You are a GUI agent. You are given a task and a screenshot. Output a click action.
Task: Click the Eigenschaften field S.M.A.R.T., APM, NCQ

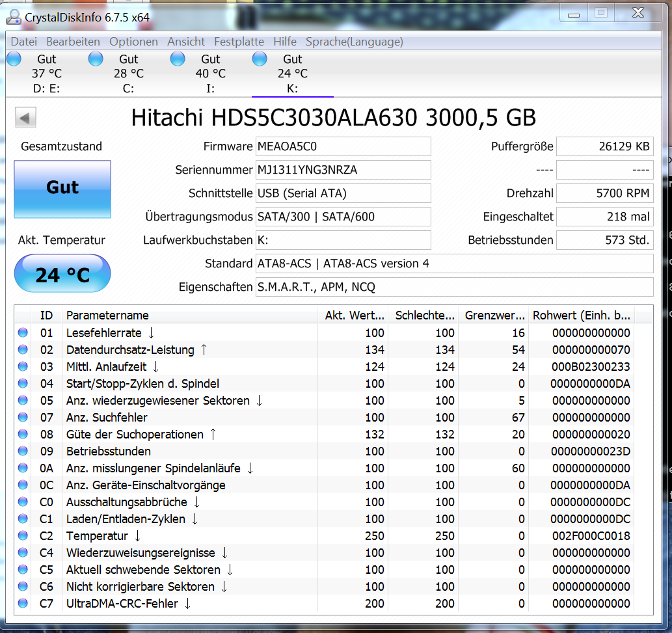coord(454,287)
